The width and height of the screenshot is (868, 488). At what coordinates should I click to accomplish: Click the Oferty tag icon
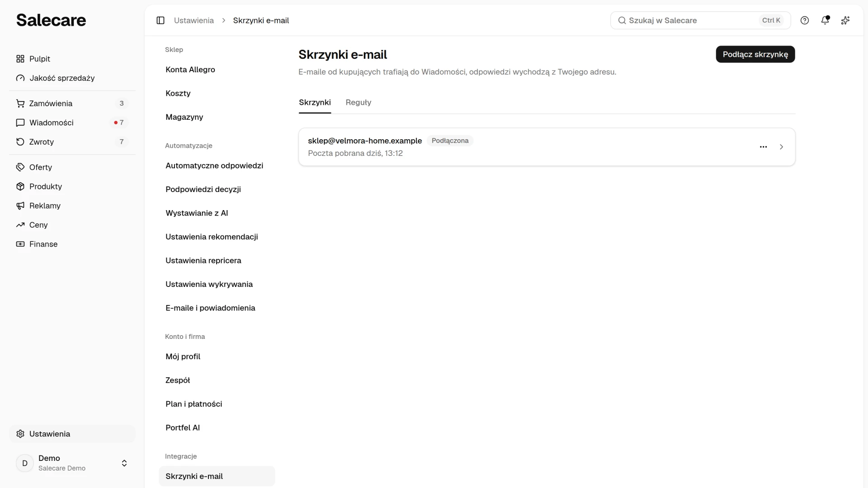coord(20,167)
